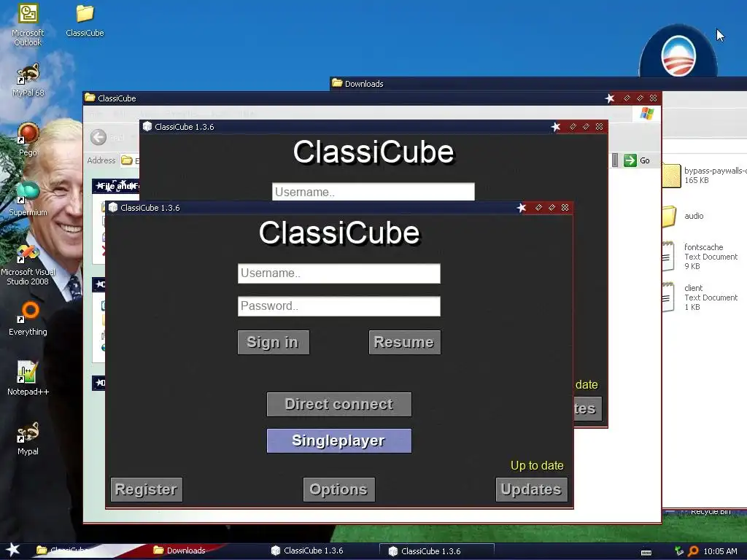
Task: Click the cube icon in front ClassiCube title bar
Action: click(x=113, y=207)
